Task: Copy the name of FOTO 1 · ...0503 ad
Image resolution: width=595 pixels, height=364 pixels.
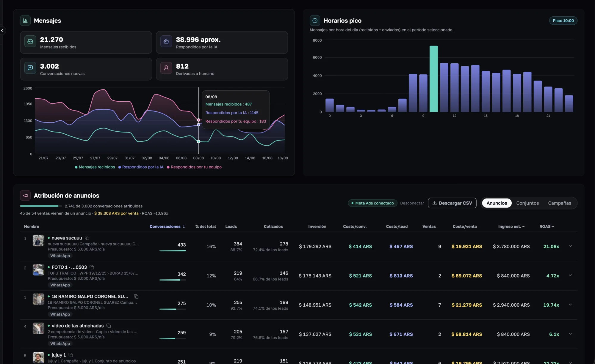Action: [x=92, y=267]
